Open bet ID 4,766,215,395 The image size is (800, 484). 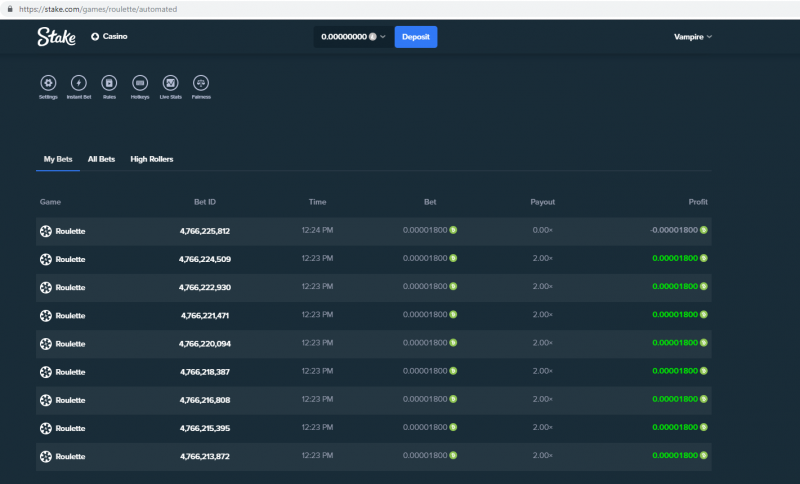point(205,428)
